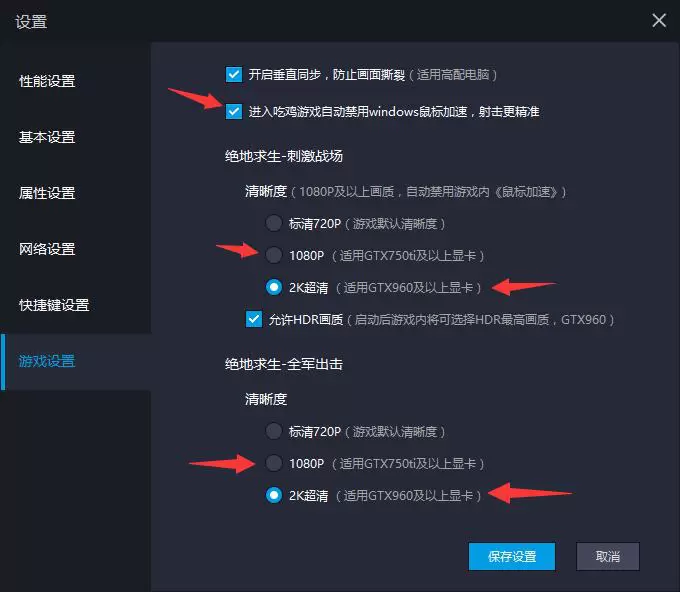Uncheck 自动禁用windows鼠标加速 option
This screenshot has width=680, height=592.
234,111
